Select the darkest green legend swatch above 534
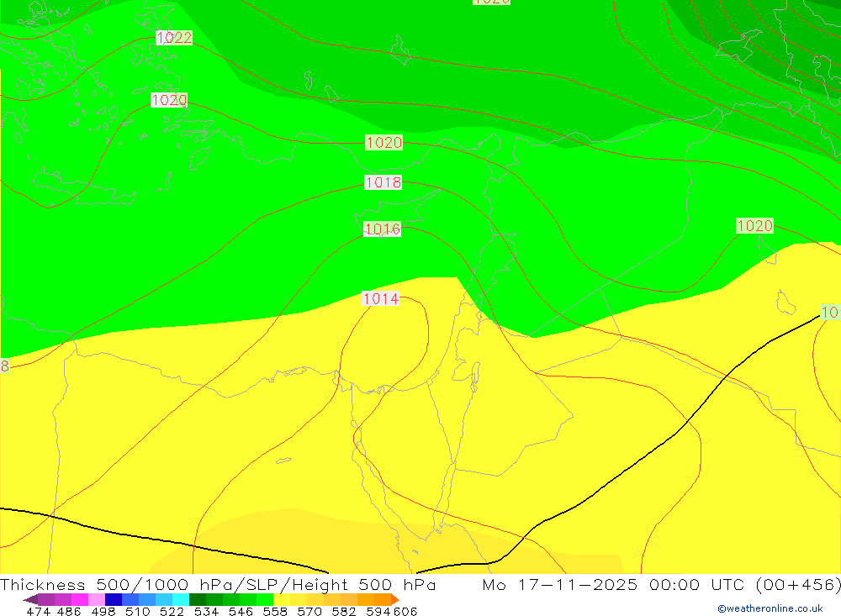The width and height of the screenshot is (841, 616). coord(198,599)
